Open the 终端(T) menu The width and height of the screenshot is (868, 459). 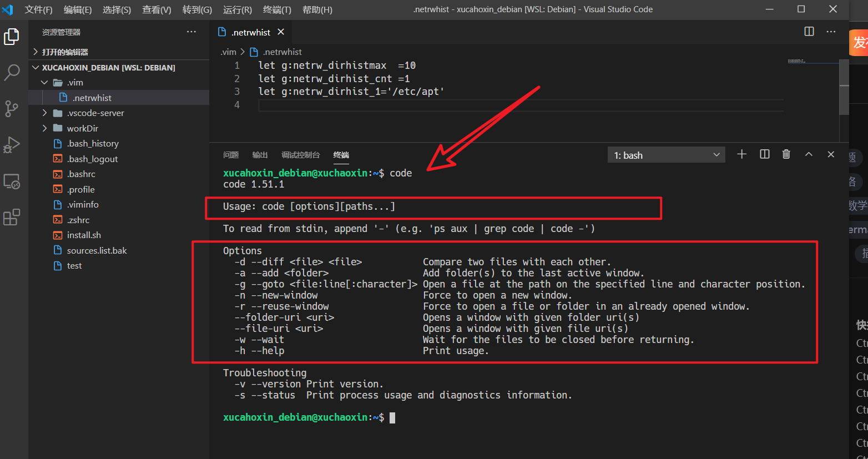277,9
